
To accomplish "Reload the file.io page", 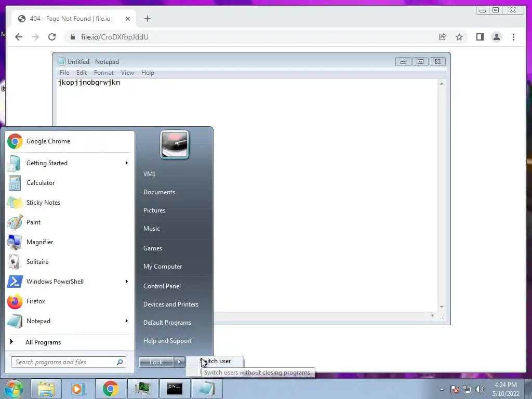I will [52, 37].
